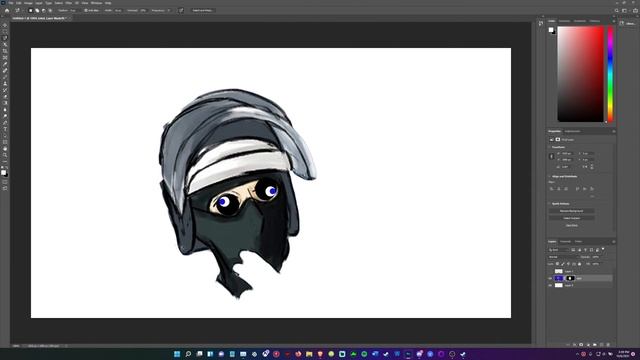Choose Add to Selection mode icon
640x360 pixels.
point(37,10)
